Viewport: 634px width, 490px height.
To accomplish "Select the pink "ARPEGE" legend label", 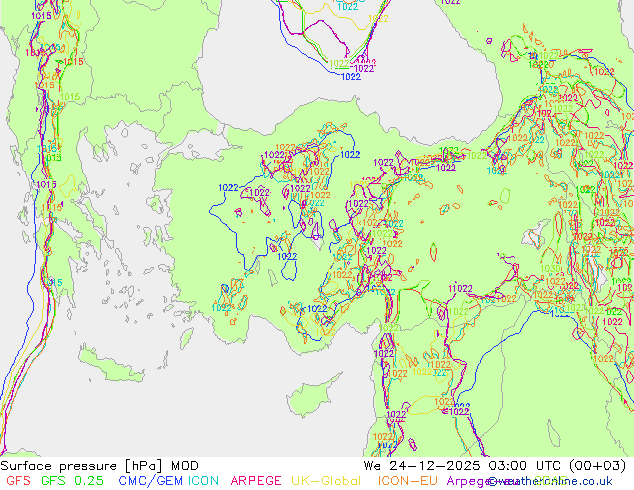I will tap(256, 481).
